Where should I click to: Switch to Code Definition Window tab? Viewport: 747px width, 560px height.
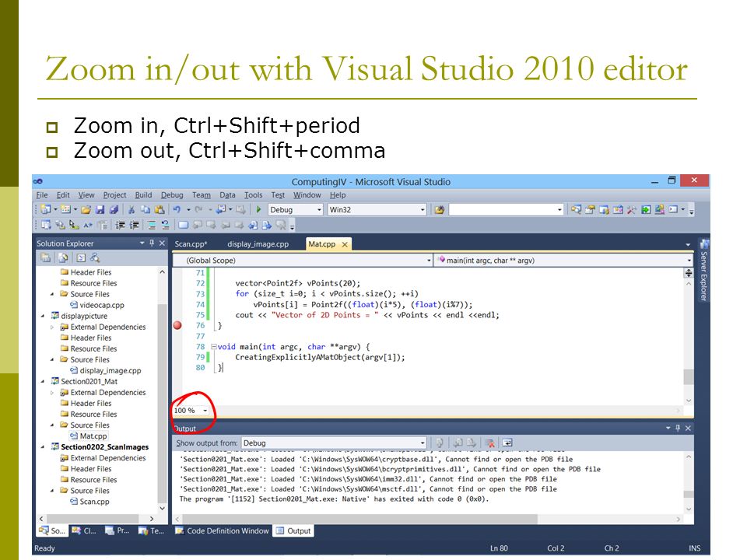222,530
